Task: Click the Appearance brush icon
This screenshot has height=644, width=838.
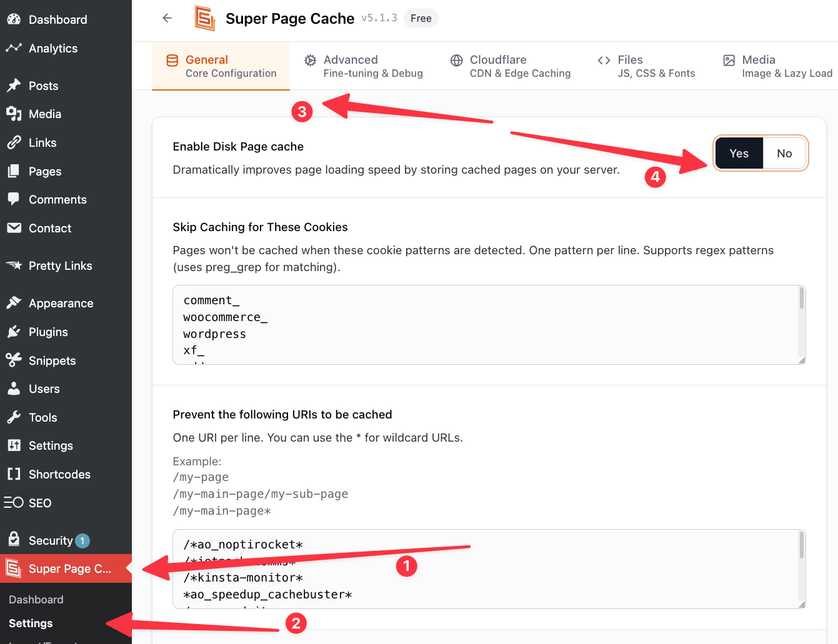Action: click(x=15, y=303)
